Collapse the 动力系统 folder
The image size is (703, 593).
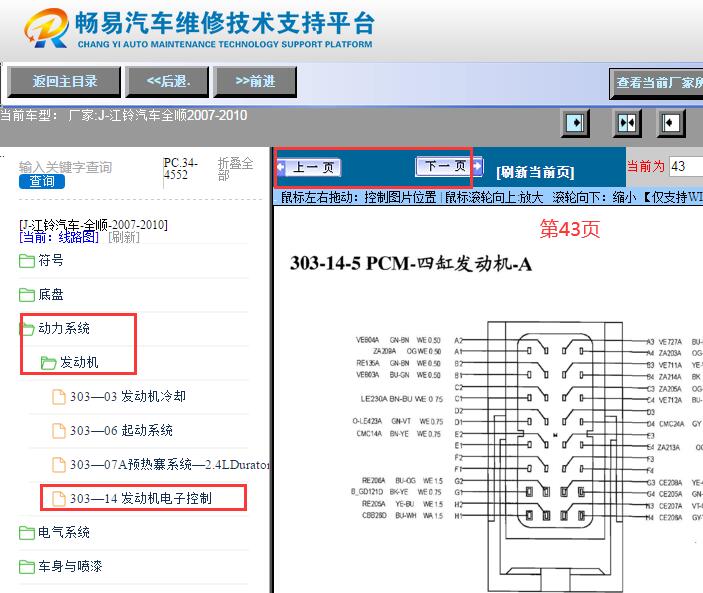(64, 328)
